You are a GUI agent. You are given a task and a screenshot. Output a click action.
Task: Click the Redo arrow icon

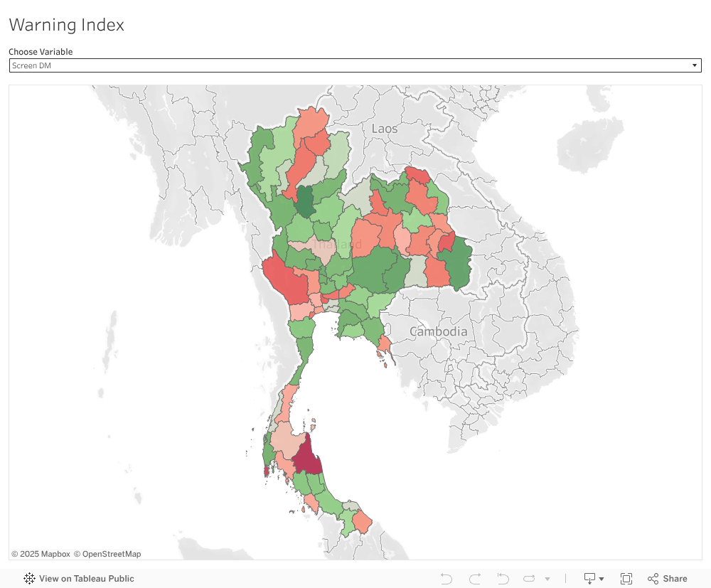tap(475, 579)
